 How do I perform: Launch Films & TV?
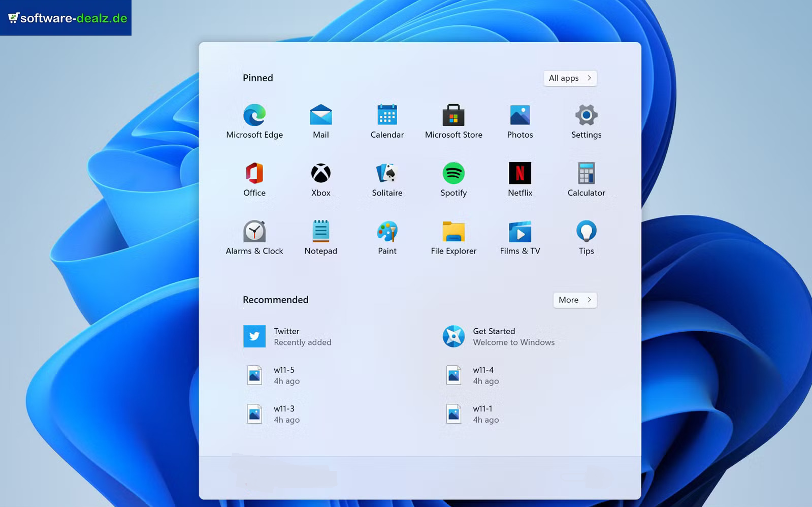coord(520,237)
